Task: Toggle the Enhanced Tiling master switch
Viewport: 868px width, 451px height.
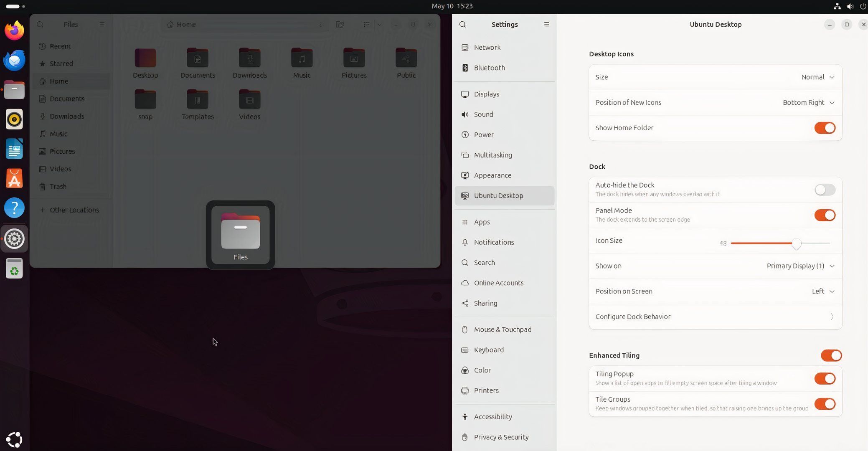Action: point(831,355)
